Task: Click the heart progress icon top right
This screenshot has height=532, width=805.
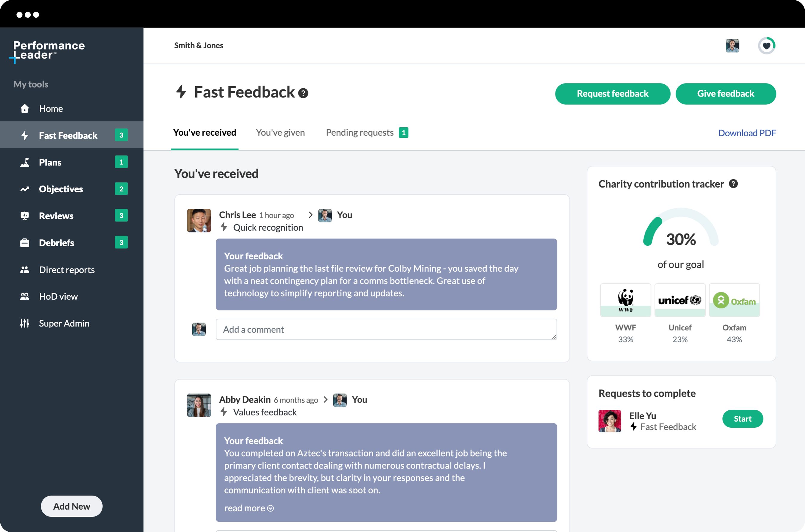Action: [x=767, y=45]
